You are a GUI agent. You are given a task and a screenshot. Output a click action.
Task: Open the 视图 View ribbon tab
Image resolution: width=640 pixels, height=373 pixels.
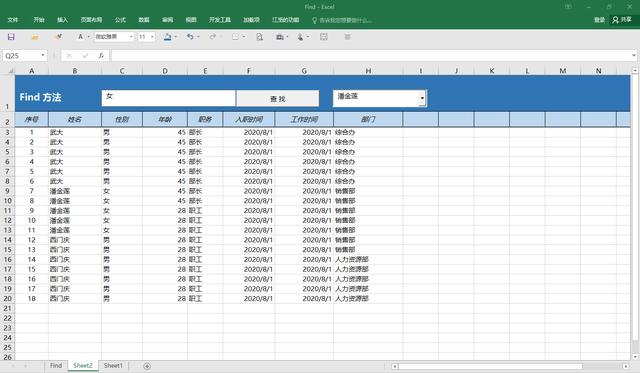(191, 20)
